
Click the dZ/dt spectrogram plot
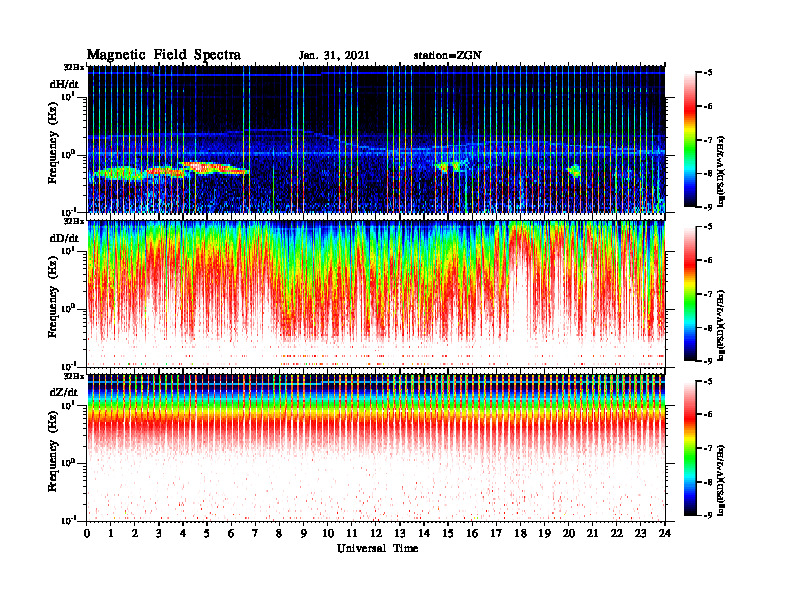click(376, 448)
